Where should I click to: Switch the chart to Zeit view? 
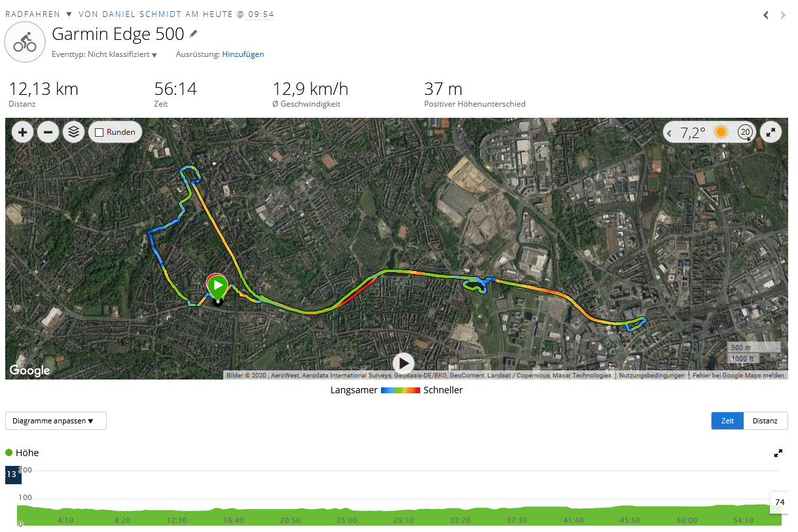coord(727,421)
